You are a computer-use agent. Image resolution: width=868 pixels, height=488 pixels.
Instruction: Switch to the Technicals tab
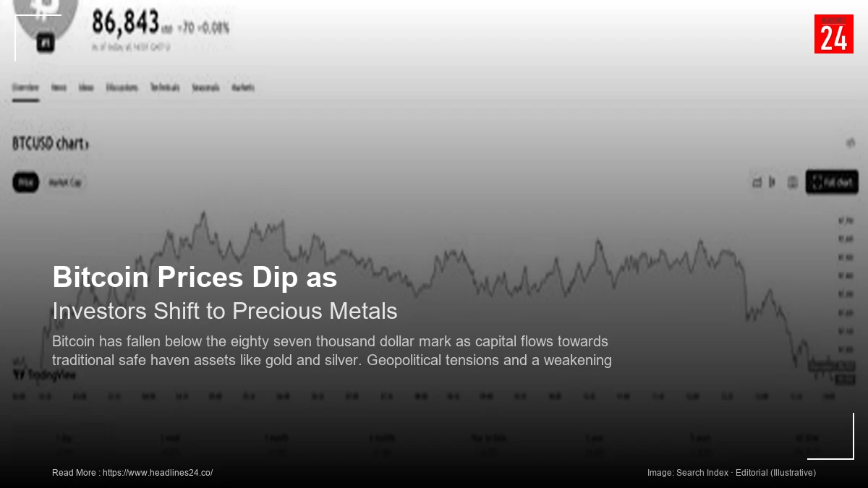166,87
